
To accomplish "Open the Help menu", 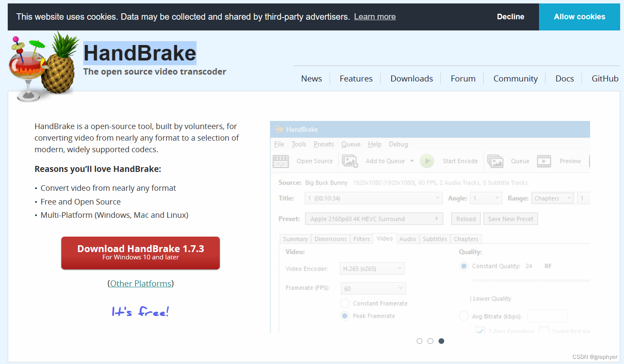I will pos(375,144).
